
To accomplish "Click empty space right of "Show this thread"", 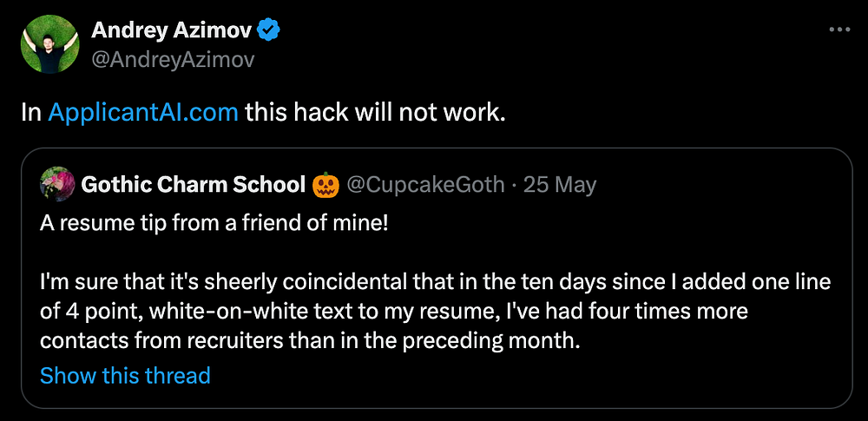I will tap(521, 376).
